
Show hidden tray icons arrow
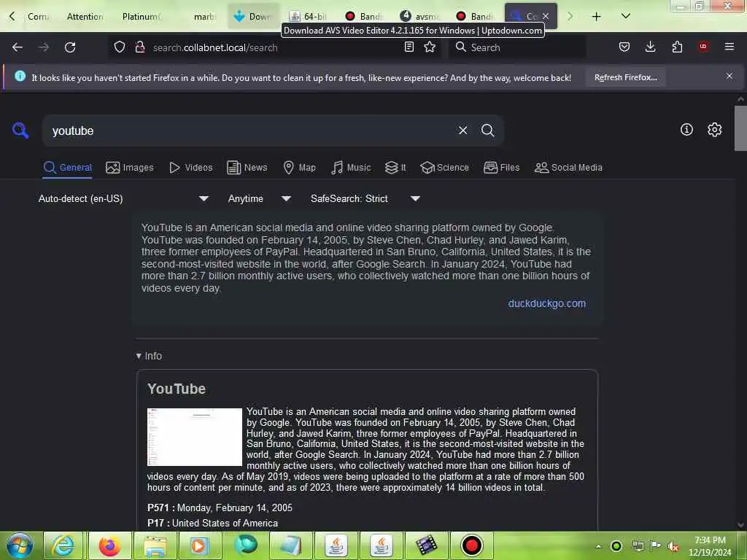pyautogui.click(x=598, y=546)
